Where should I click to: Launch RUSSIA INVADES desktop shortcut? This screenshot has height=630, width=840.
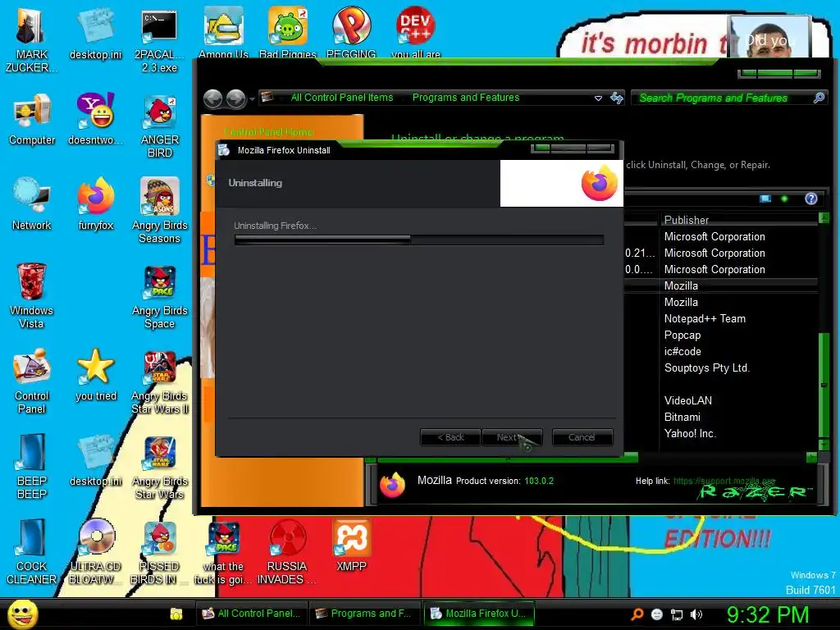tap(287, 552)
